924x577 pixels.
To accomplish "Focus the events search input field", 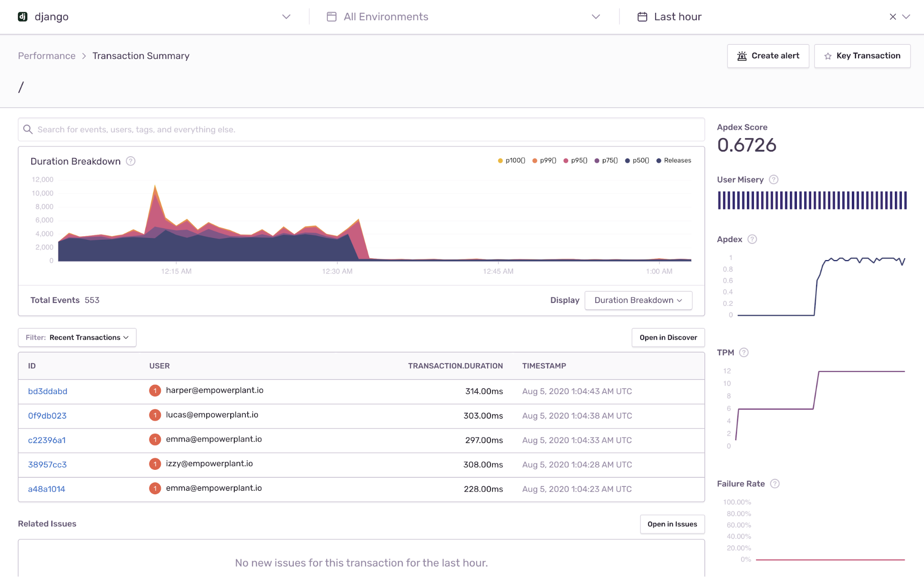I will (361, 129).
